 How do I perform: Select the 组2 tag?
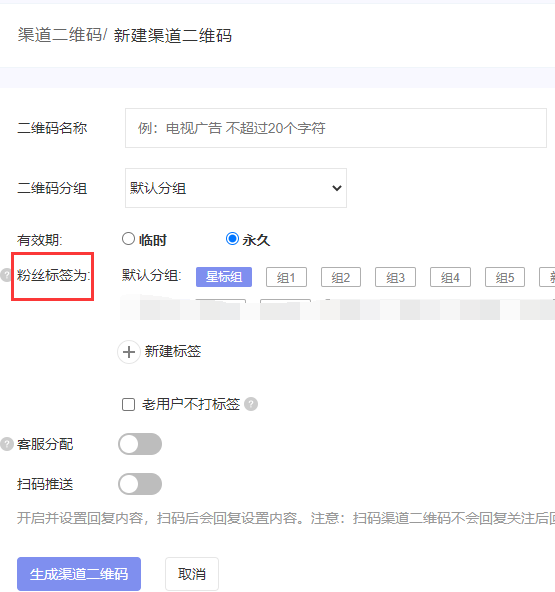click(x=341, y=277)
